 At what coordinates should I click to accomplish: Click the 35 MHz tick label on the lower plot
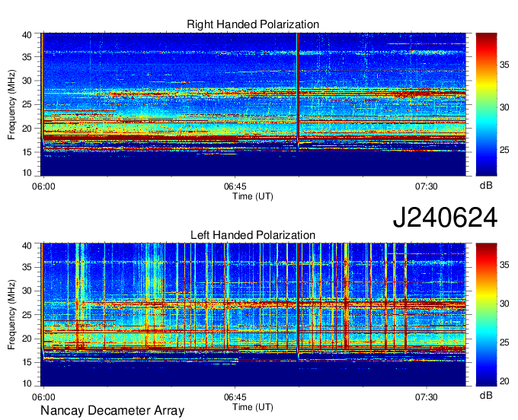tap(27, 267)
